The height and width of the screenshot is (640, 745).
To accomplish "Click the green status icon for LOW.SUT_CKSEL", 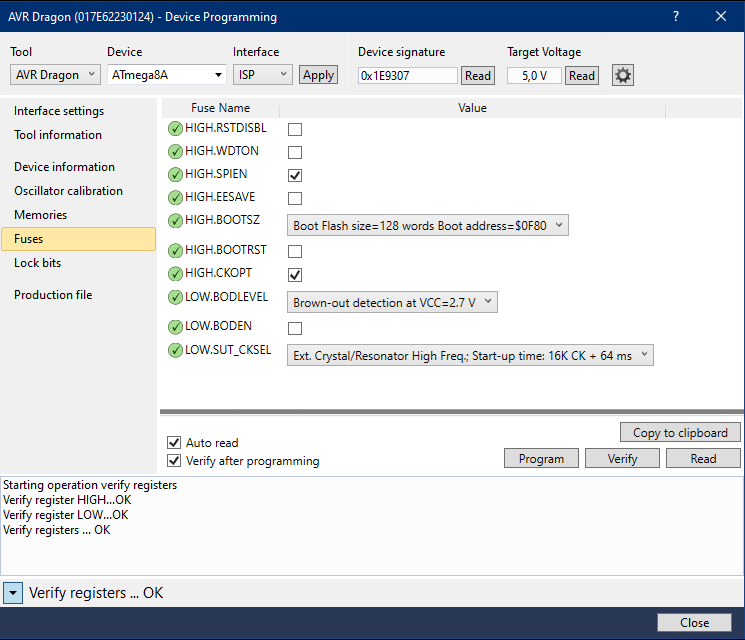I will [x=175, y=351].
